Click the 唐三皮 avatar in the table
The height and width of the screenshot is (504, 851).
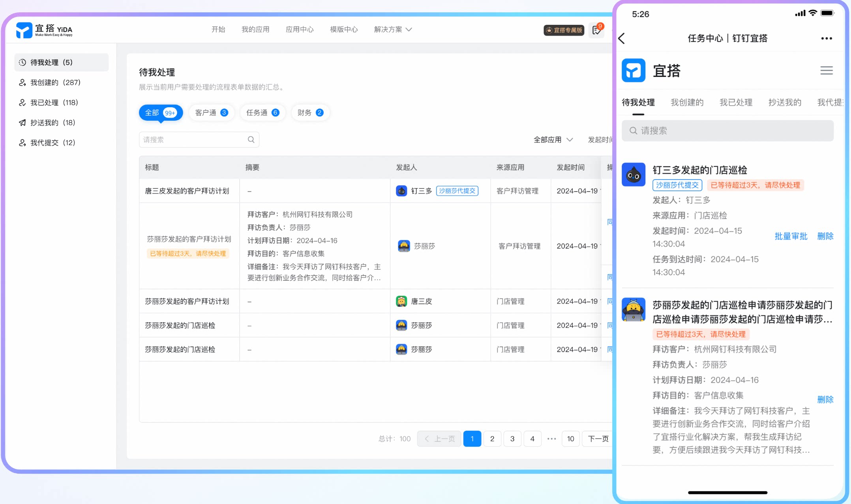click(401, 301)
